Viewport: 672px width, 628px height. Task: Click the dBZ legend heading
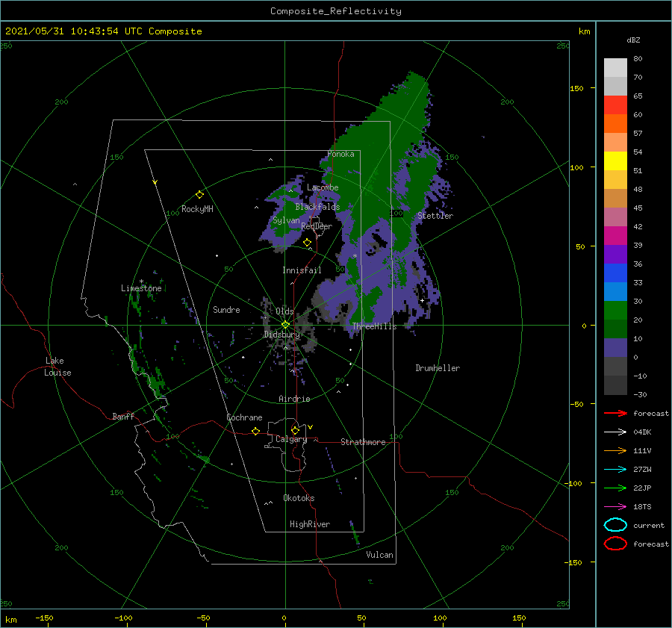tap(633, 40)
